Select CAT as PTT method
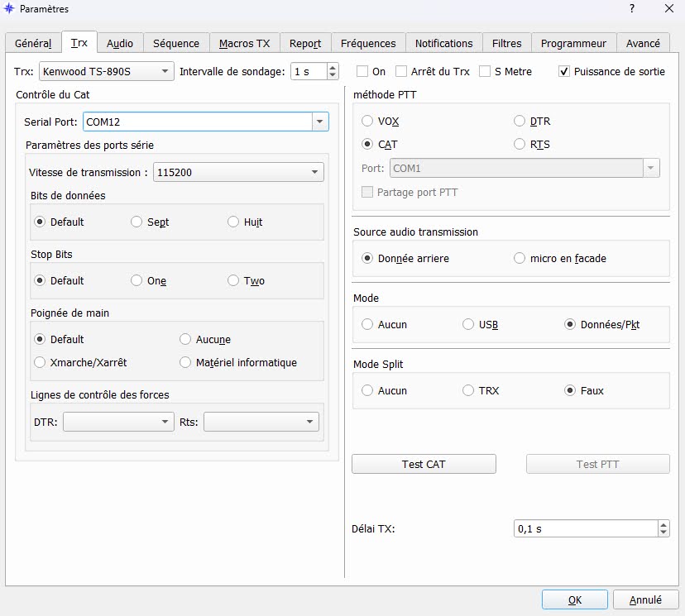 click(x=367, y=144)
